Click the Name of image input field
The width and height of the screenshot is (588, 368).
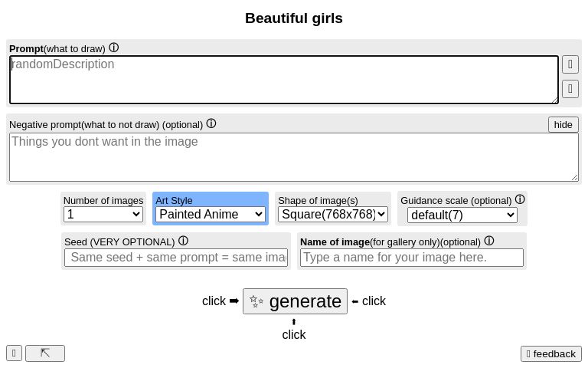click(x=411, y=258)
